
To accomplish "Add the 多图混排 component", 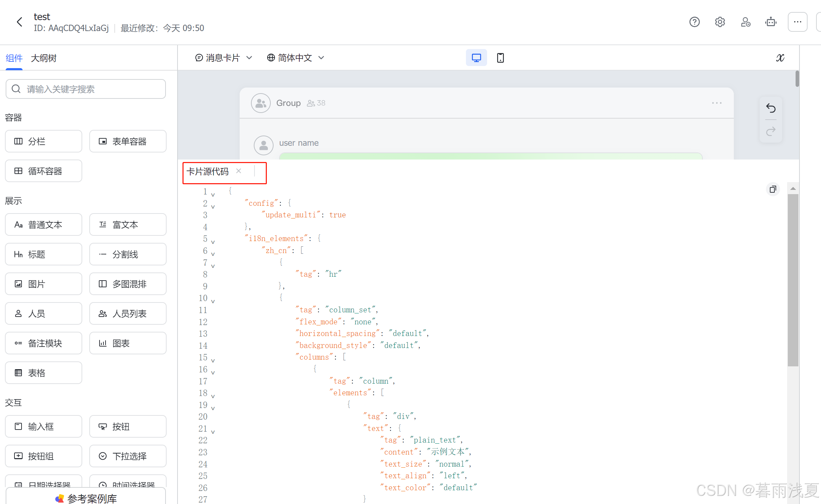I will [128, 284].
